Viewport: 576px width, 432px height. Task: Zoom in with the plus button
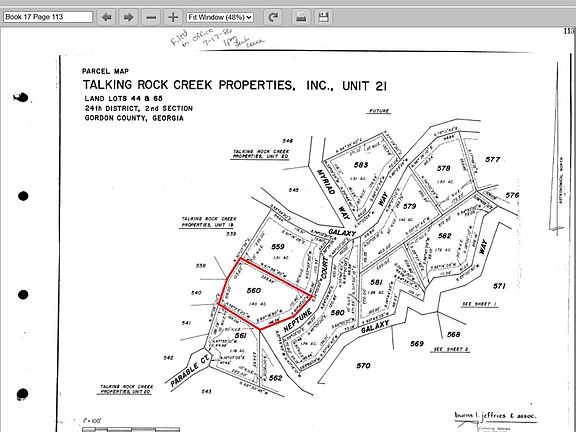[x=173, y=17]
